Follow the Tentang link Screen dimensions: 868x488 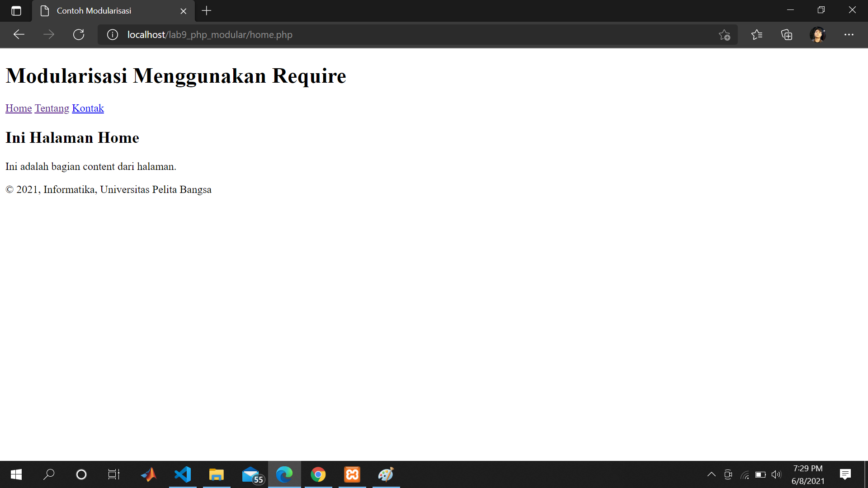(52, 108)
